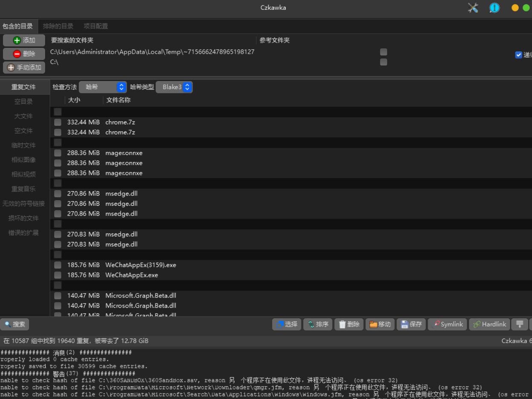Uncheck the recursive search checkbox

point(518,55)
